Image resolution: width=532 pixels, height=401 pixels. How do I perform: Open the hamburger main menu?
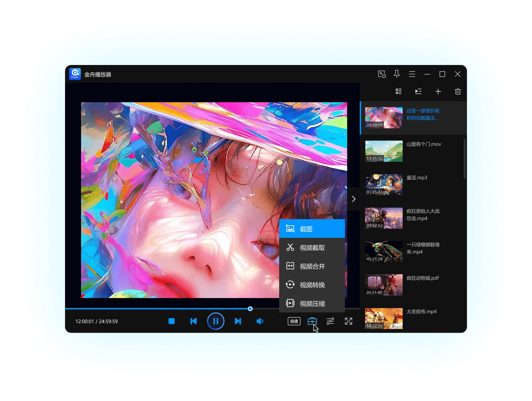(x=412, y=74)
